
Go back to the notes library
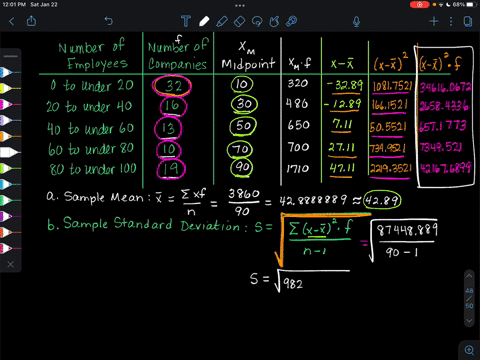tap(12, 22)
